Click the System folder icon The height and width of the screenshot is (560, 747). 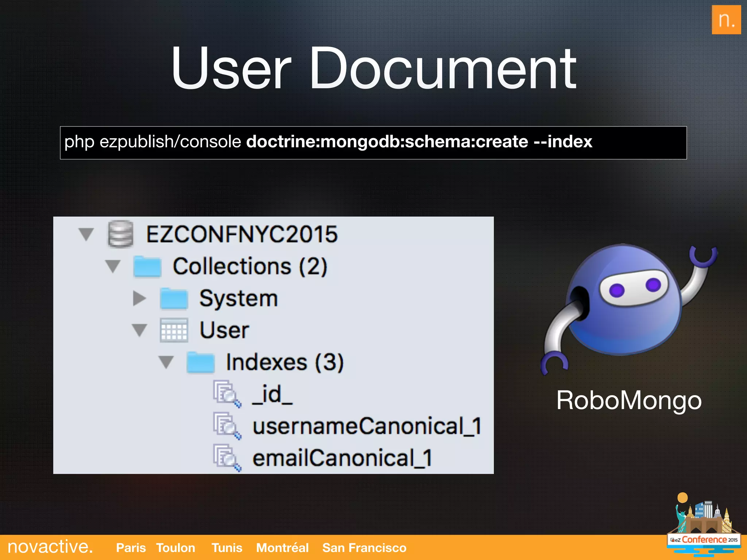tap(174, 298)
